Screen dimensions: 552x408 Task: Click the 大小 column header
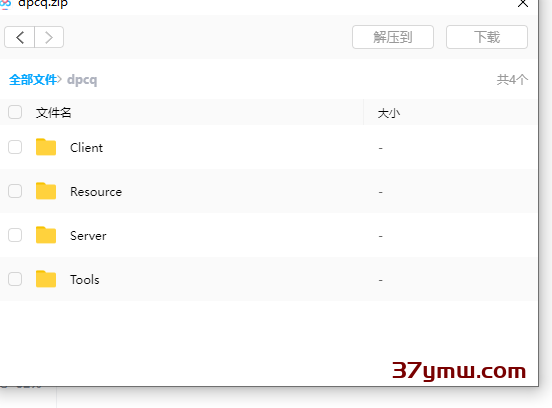(389, 113)
